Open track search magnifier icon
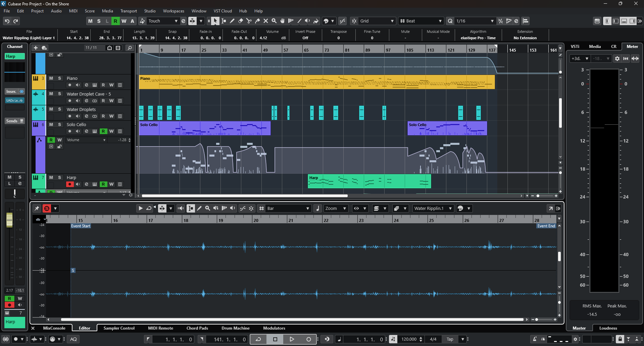This screenshot has height=346, width=644. click(x=130, y=48)
